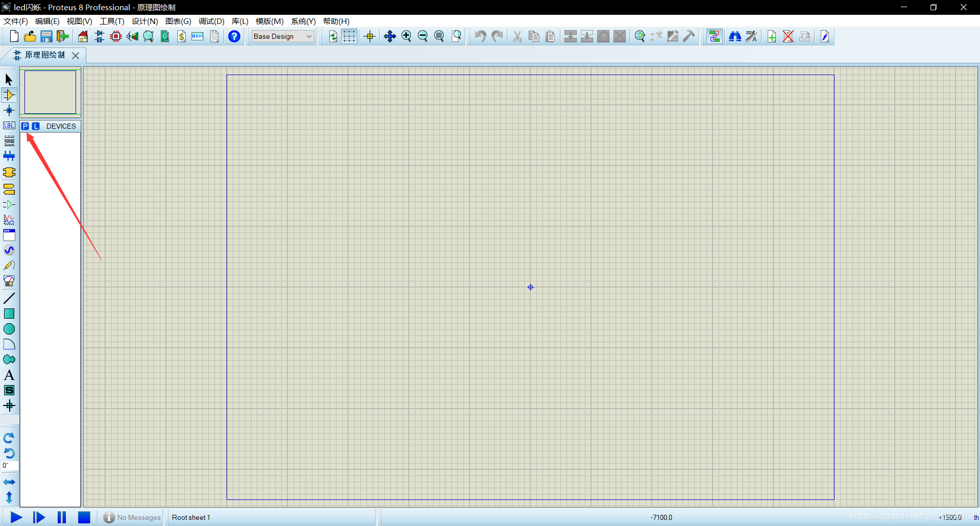Image resolution: width=980 pixels, height=526 pixels.
Task: Close the 原理图绘制 tab
Action: (76, 55)
